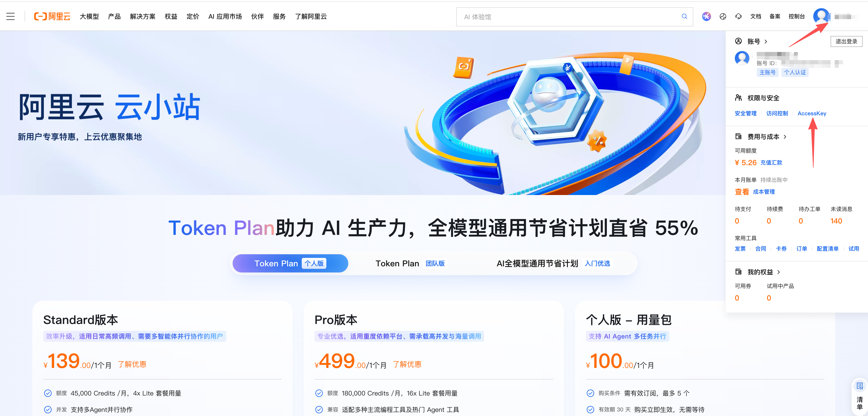The image size is (868, 416).
Task: Open the headset support icon
Action: click(x=738, y=16)
